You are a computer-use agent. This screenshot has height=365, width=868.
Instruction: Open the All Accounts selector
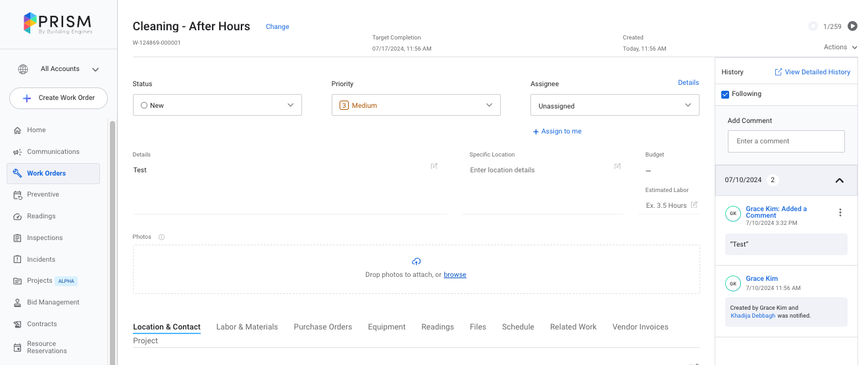pyautogui.click(x=60, y=69)
